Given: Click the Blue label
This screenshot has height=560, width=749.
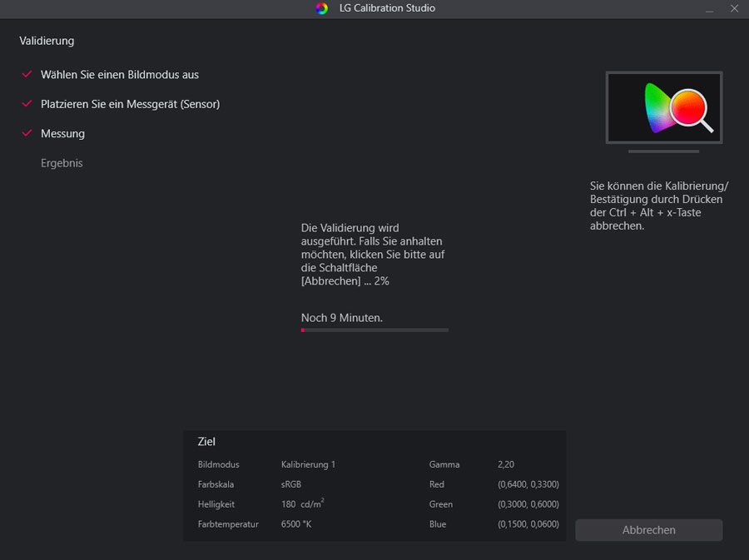Looking at the screenshot, I should click(438, 524).
